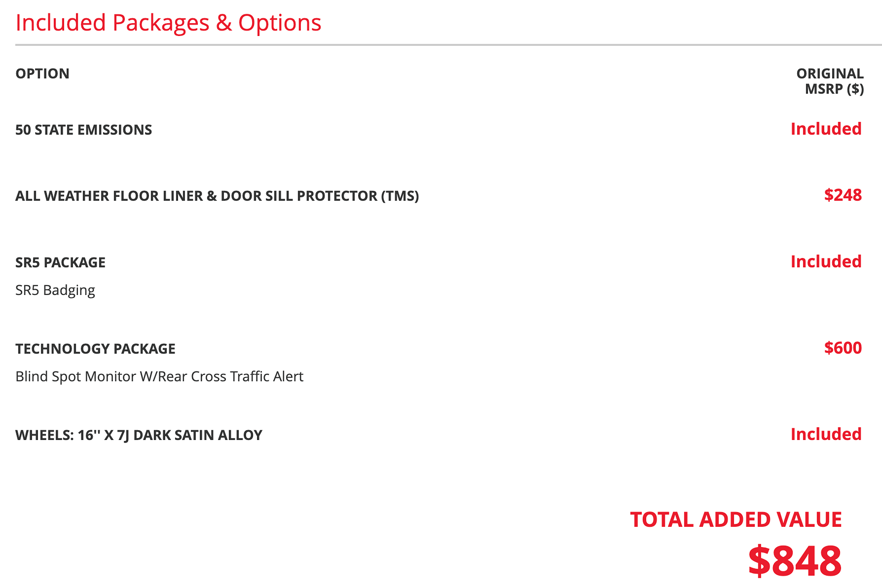Click Included price for the wheels option
This screenshot has width=882, height=588.
[x=826, y=434]
